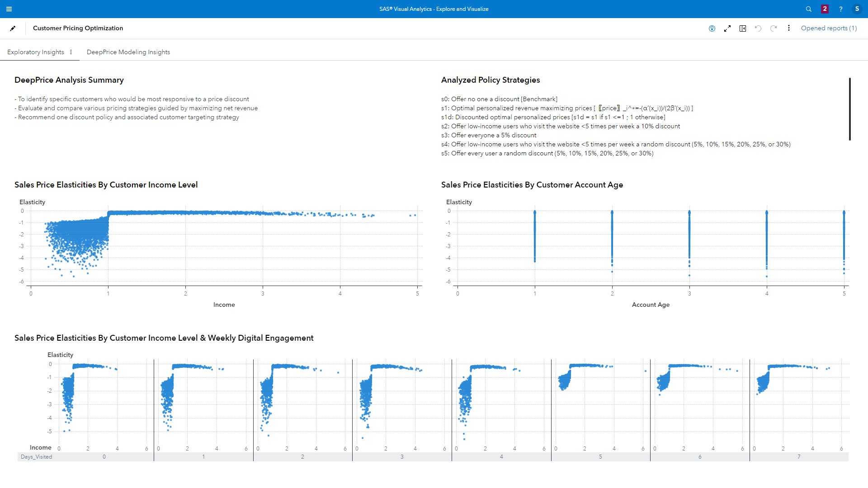Click the undo arrow icon
The image size is (868, 488).
758,28
